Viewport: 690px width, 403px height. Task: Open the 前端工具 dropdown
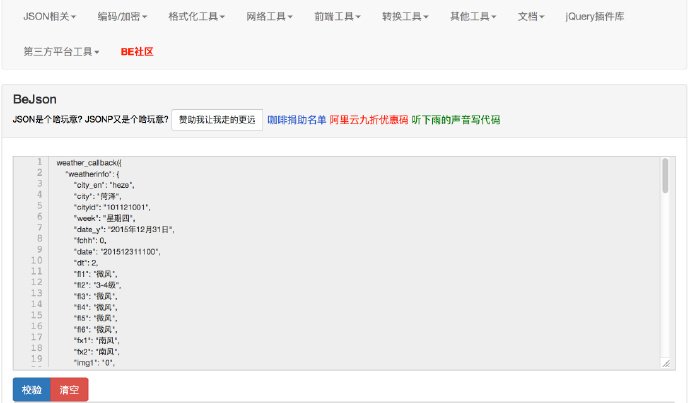point(337,17)
